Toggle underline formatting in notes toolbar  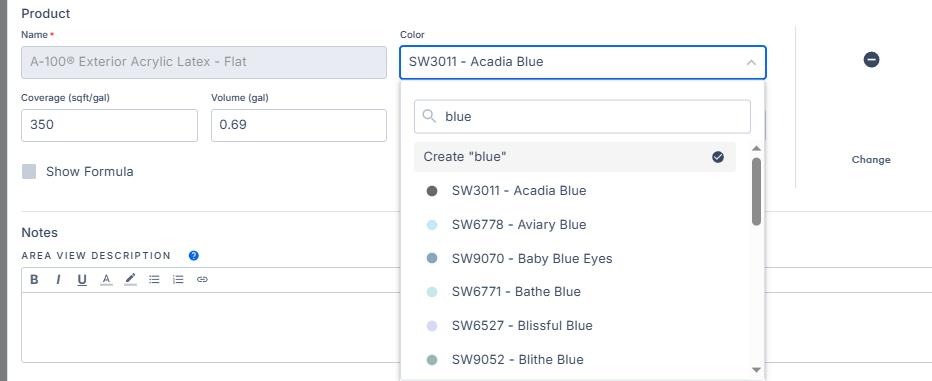pos(82,279)
